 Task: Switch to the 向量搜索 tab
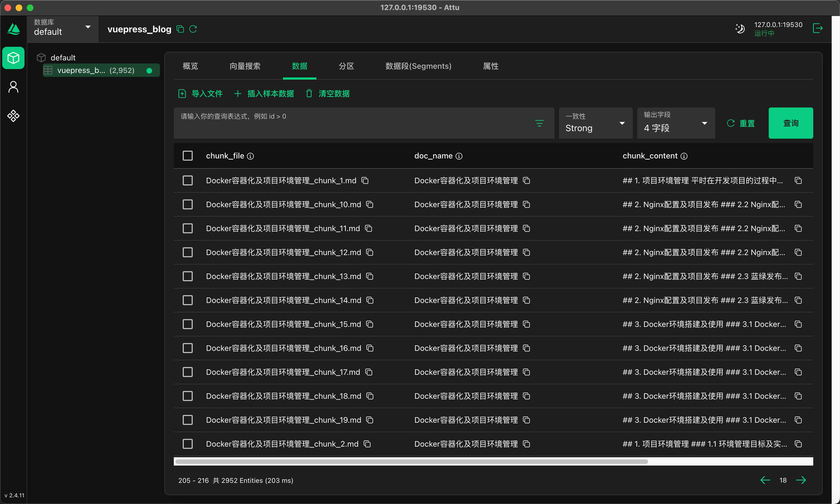click(245, 66)
